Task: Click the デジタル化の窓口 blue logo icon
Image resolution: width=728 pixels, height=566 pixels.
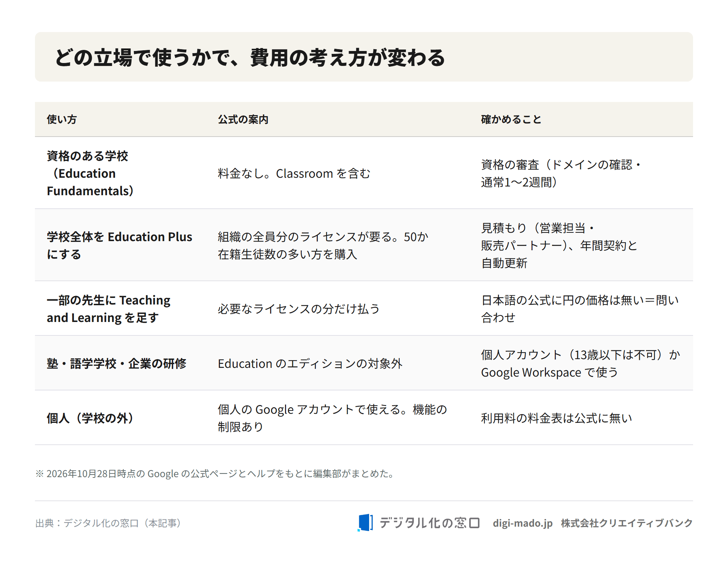Action: point(365,523)
